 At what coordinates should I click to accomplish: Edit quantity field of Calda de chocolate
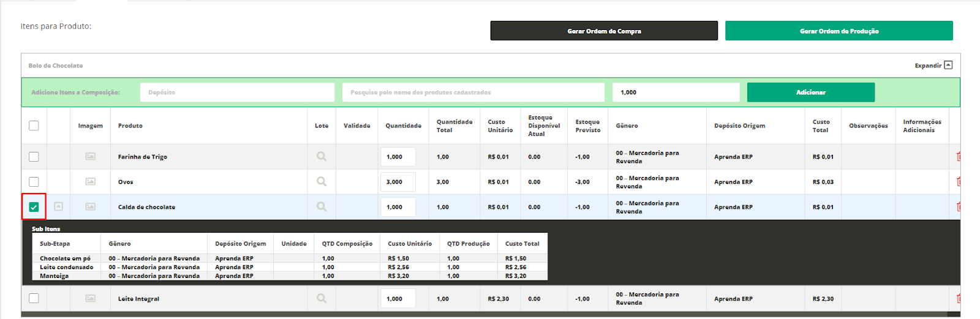tap(398, 207)
